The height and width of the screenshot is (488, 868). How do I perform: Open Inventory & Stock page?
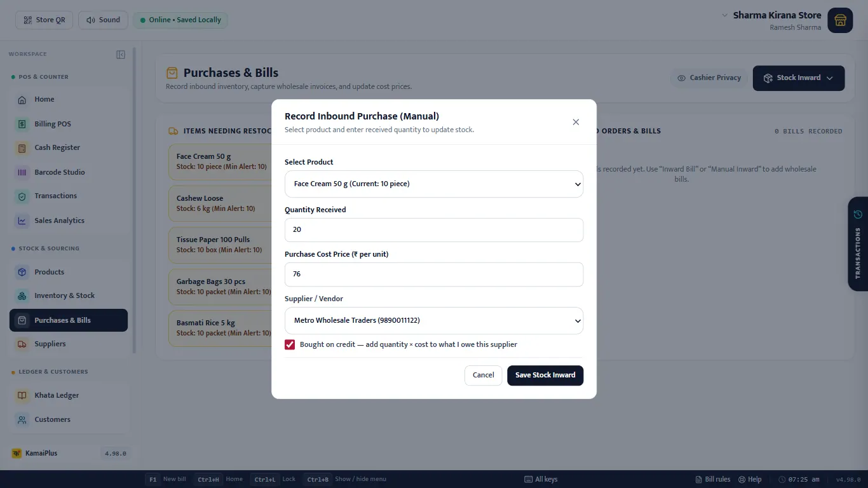(69, 295)
